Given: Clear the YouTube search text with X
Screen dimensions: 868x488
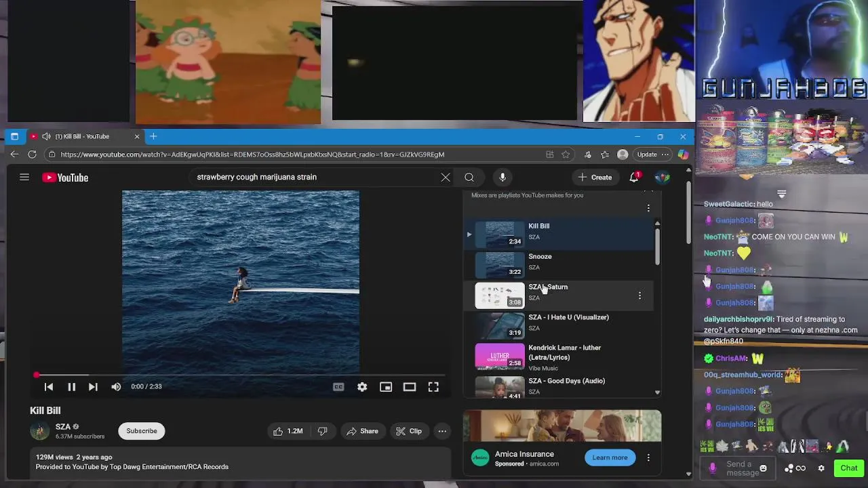Looking at the screenshot, I should click(446, 178).
